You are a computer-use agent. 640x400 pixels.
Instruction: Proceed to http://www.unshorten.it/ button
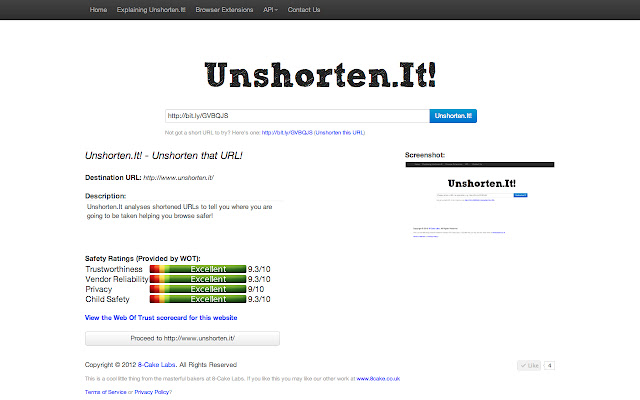pyautogui.click(x=182, y=338)
